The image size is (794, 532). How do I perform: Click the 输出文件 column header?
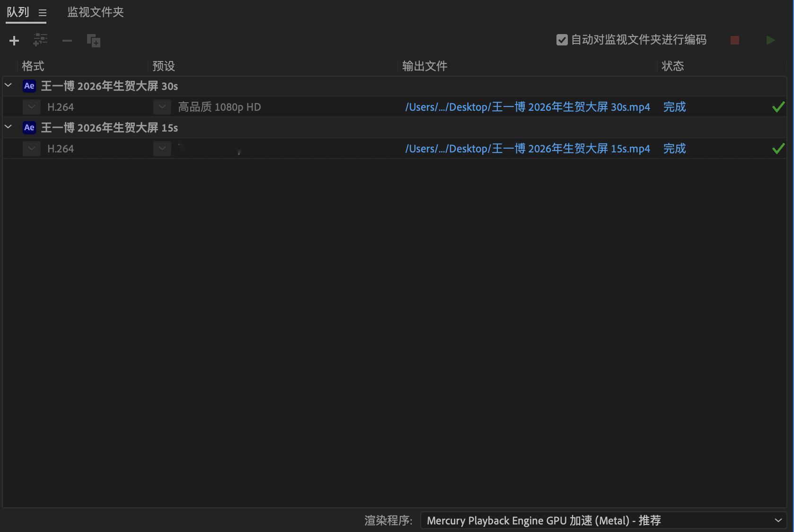[425, 66]
